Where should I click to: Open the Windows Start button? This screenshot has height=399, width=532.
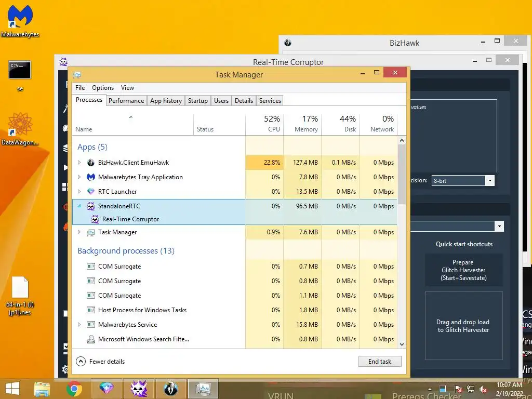click(x=12, y=389)
